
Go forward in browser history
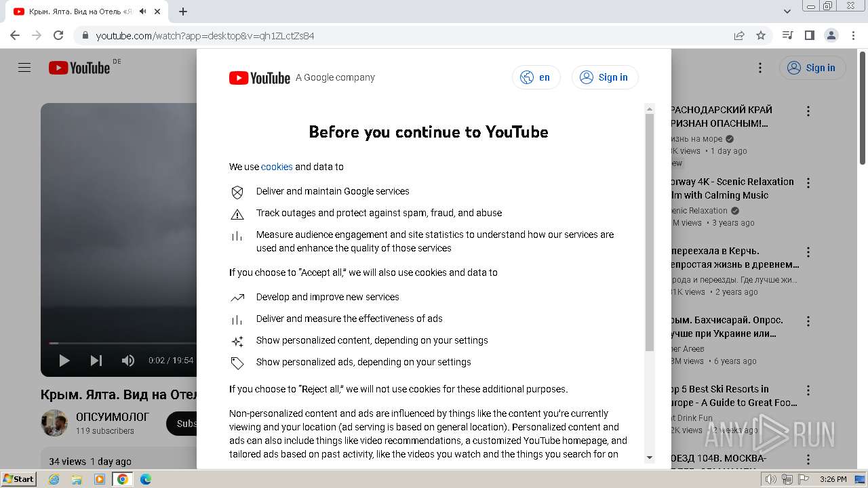point(37,35)
